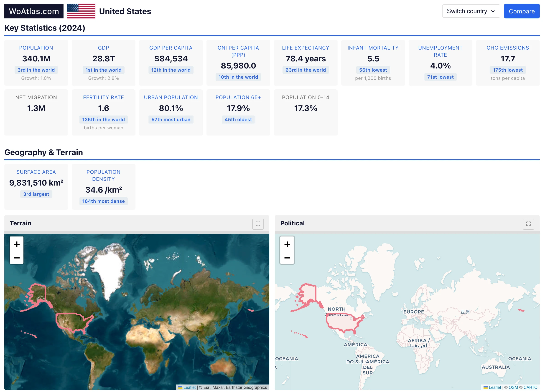
Task: Follow the CARTO attribution link
Action: click(530, 387)
